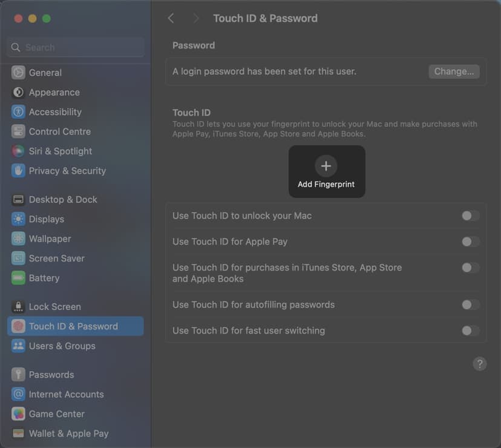Open General settings icon in sidebar
501x448 pixels.
pos(18,73)
